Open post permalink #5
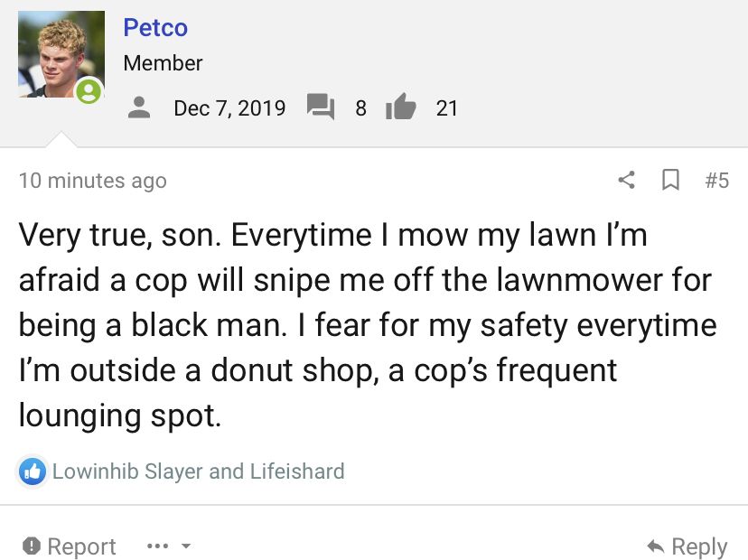This screenshot has width=748, height=560. (717, 181)
